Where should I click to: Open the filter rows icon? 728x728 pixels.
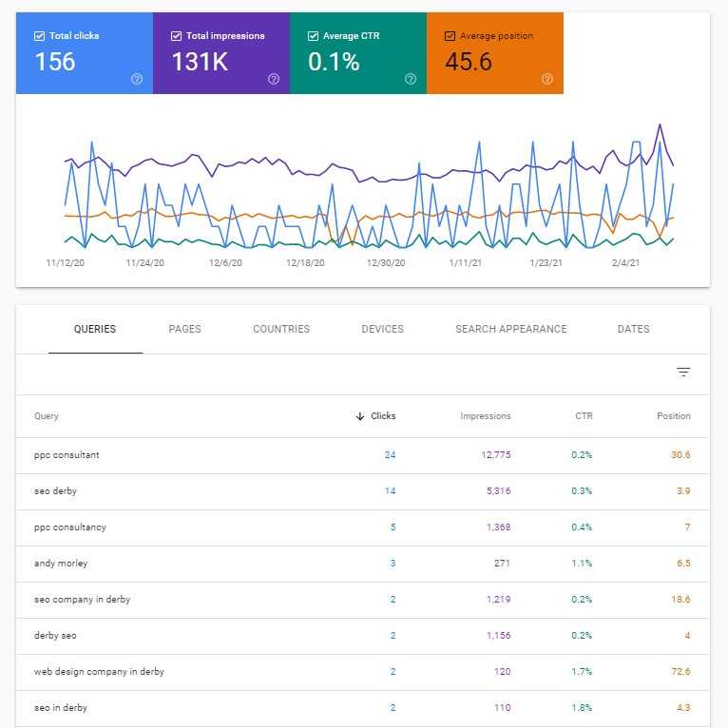(683, 373)
